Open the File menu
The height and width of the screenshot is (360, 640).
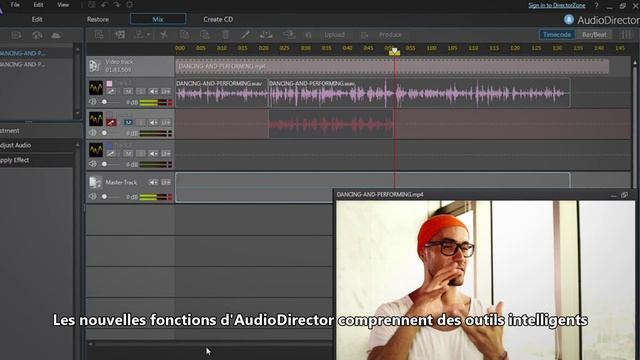[15, 5]
